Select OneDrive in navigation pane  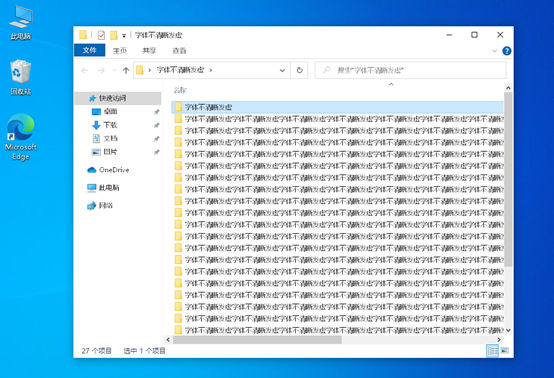tap(114, 170)
